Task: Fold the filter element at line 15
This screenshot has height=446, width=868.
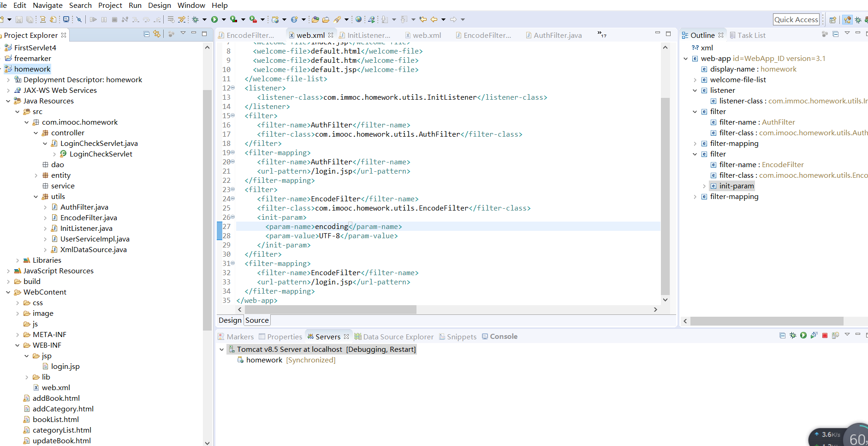Action: point(233,115)
